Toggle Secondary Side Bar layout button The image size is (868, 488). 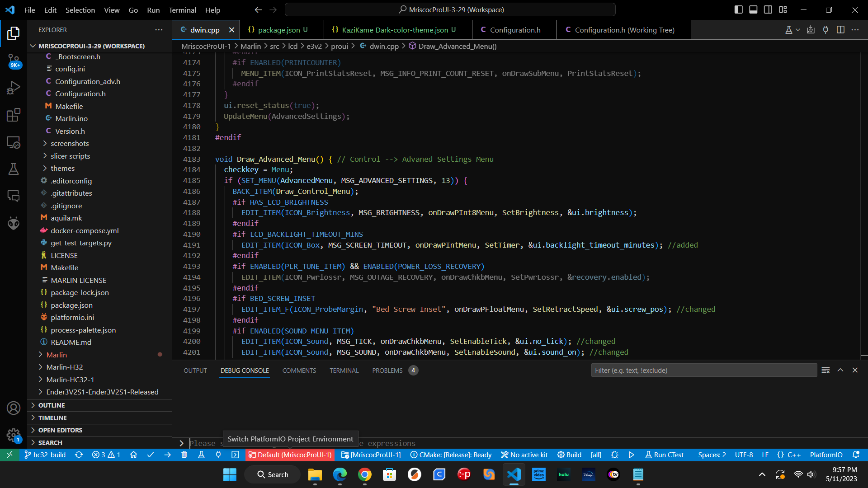click(768, 9)
